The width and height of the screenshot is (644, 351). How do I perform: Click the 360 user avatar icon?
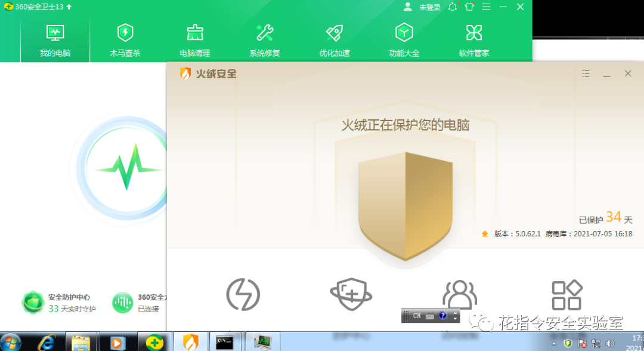point(408,7)
